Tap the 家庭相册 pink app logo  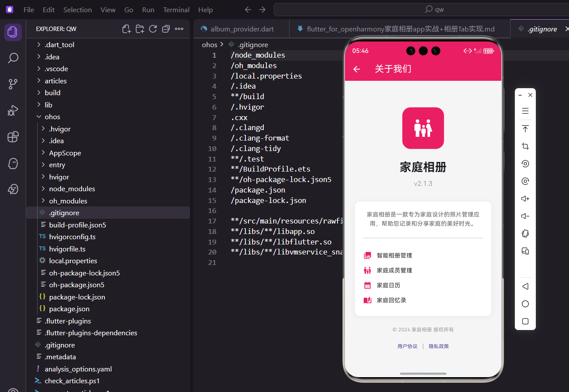[423, 128]
